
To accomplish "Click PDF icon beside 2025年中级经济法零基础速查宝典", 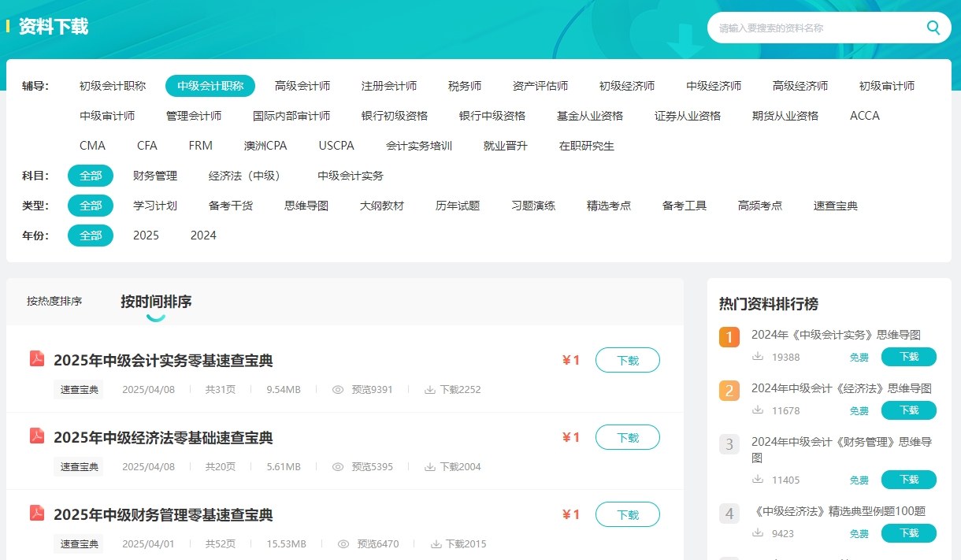I will [37, 436].
